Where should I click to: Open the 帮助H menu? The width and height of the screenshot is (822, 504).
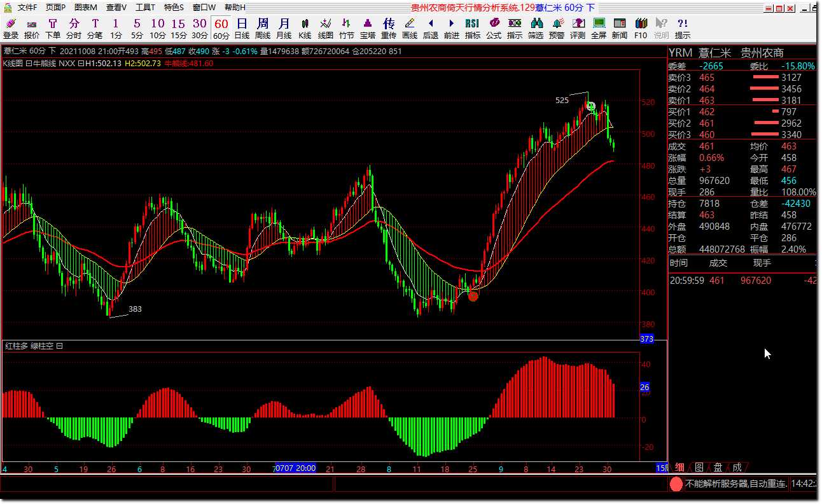click(235, 8)
